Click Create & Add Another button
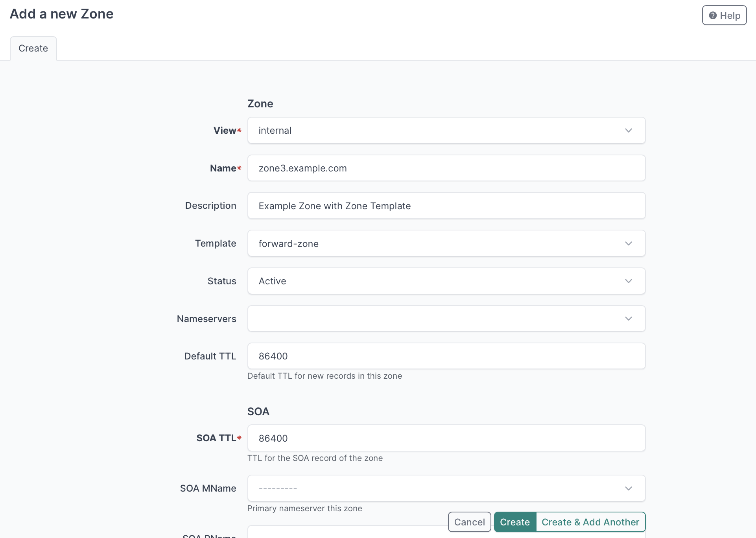The width and height of the screenshot is (756, 538). point(590,522)
